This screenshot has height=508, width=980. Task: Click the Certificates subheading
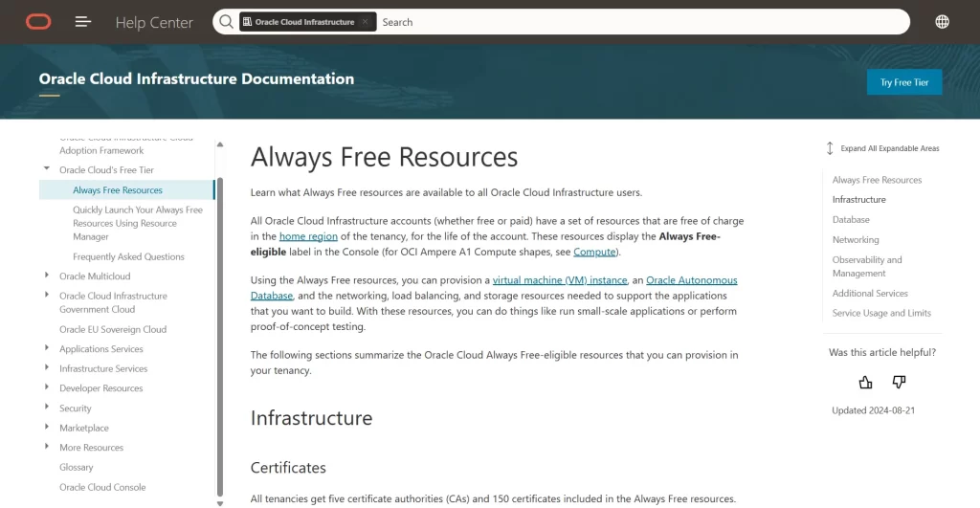288,468
